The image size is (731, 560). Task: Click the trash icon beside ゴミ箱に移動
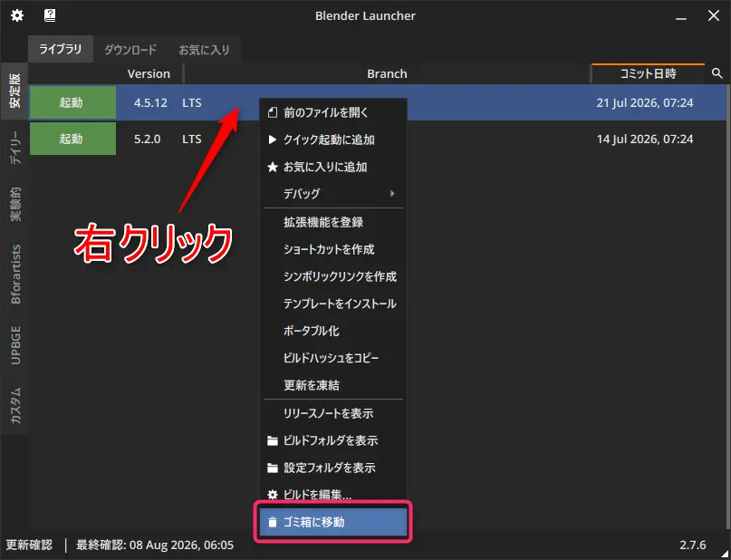coord(273,522)
